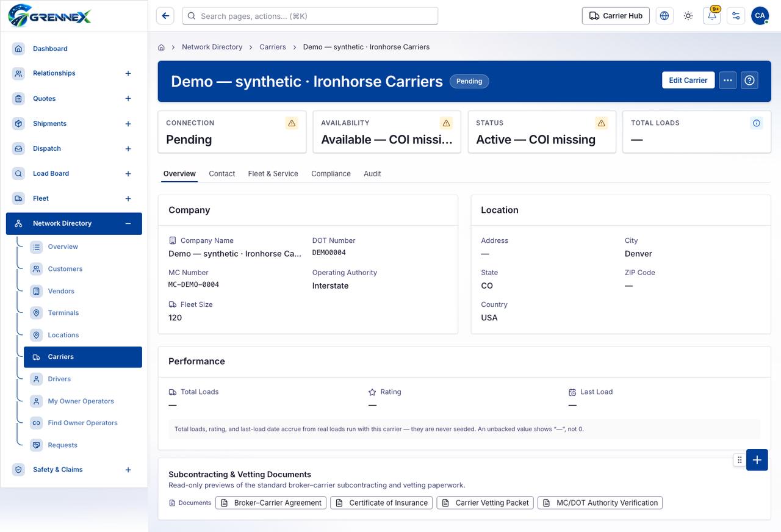The image size is (781, 532).
Task: Switch to the Audit tab
Action: 372,174
